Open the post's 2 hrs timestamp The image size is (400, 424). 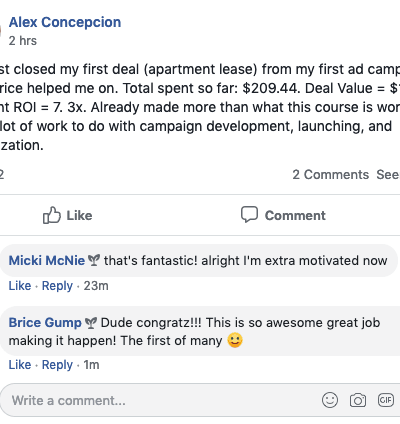click(x=23, y=41)
